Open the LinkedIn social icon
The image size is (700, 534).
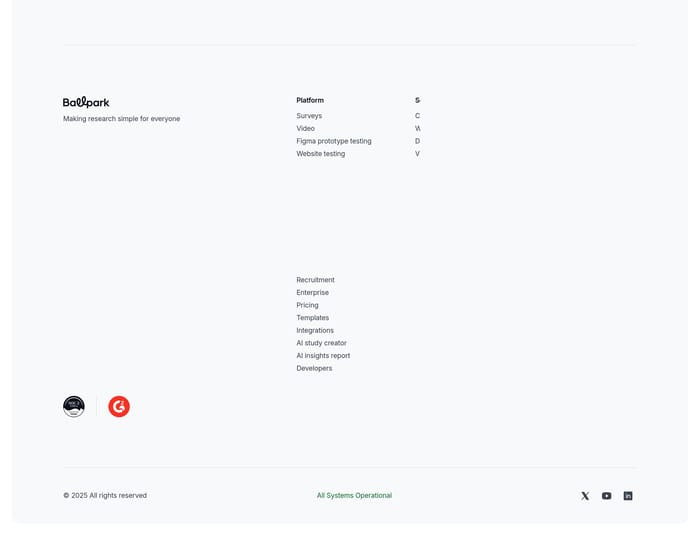628,496
